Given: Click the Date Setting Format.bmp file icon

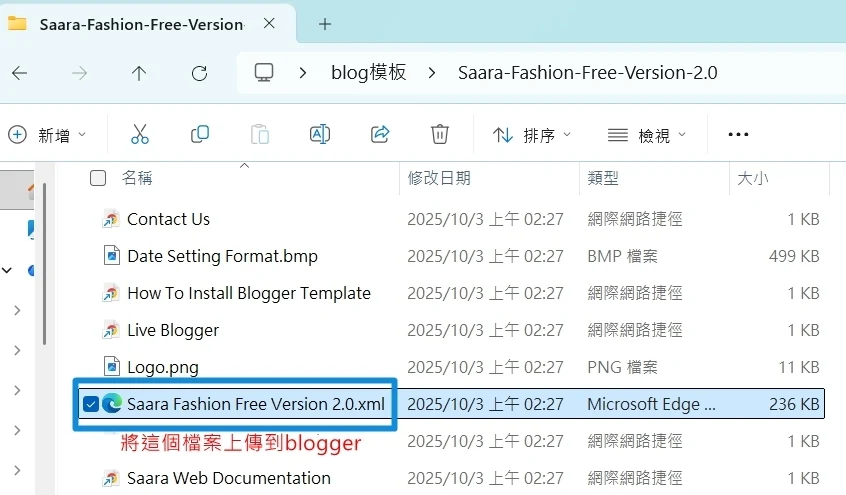Looking at the screenshot, I should (111, 256).
